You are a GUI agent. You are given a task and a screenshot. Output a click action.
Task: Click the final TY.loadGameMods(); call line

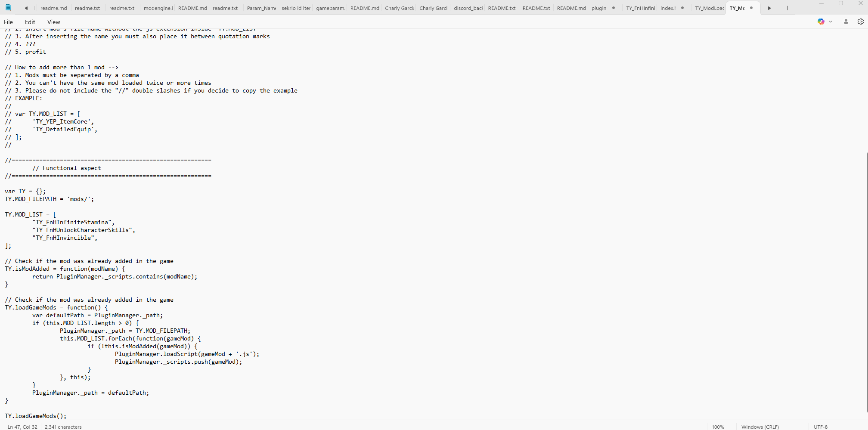[x=36, y=416]
